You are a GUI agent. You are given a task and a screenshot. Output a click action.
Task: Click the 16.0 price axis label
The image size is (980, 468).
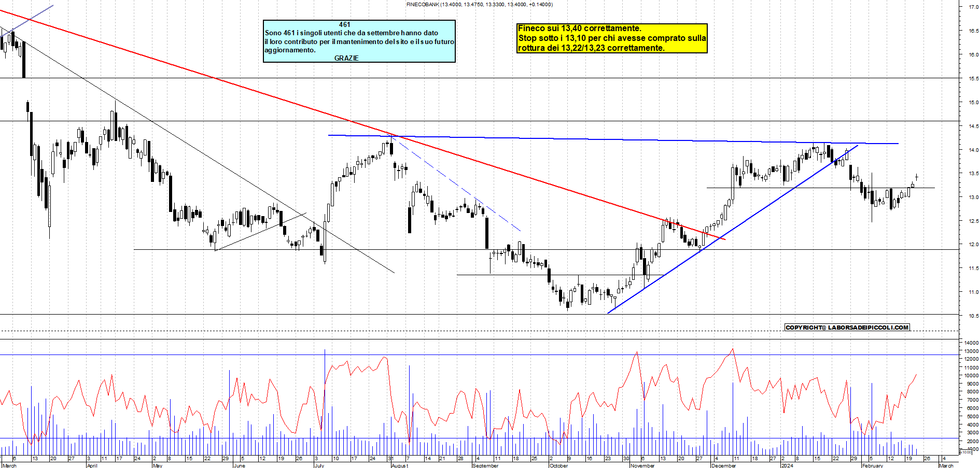tap(973, 55)
